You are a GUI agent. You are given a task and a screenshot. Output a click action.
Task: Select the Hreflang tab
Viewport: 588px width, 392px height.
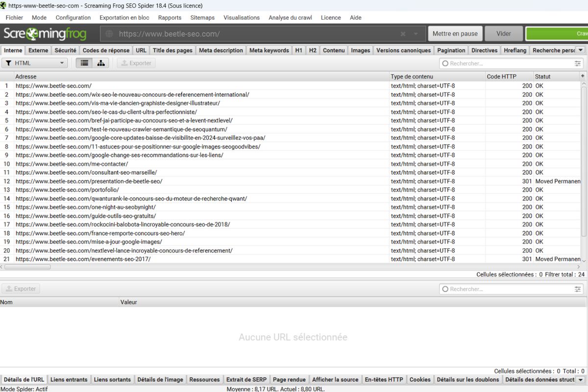point(515,50)
